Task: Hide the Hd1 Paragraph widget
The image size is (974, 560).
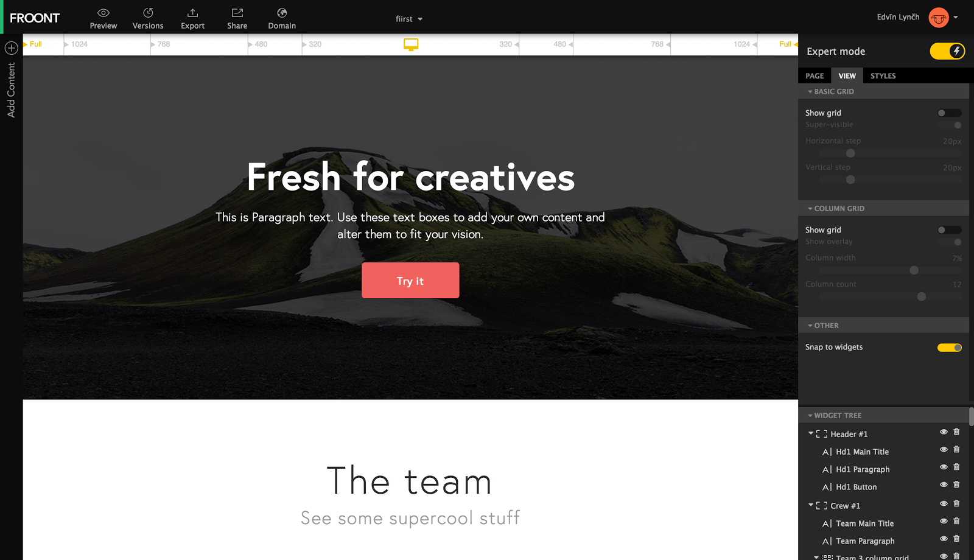Action: coord(944,467)
